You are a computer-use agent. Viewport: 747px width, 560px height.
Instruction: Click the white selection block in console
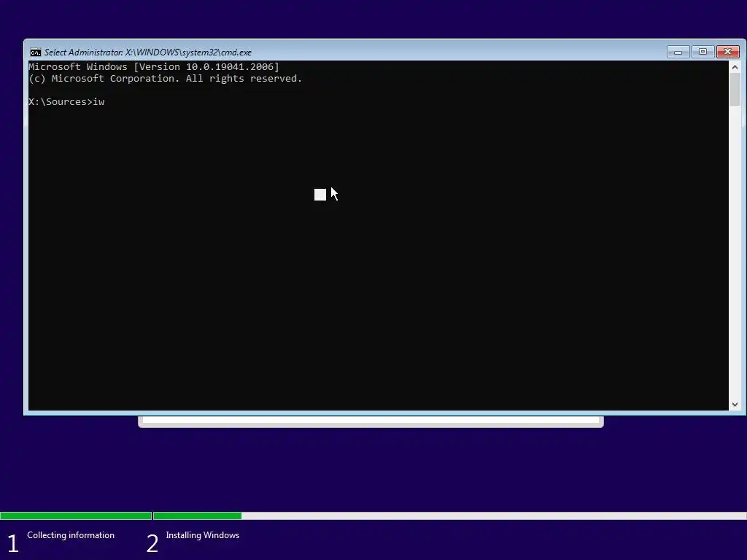320,194
